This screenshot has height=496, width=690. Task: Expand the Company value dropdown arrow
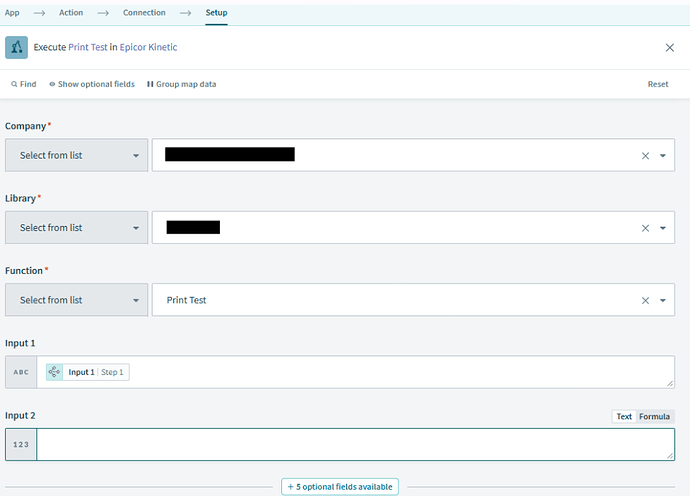663,156
